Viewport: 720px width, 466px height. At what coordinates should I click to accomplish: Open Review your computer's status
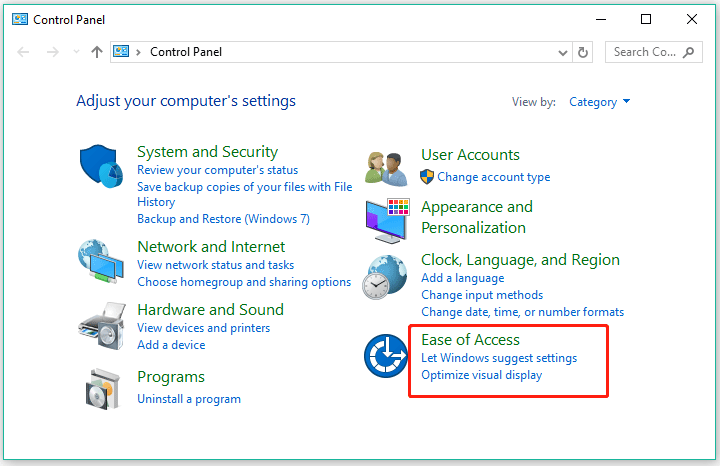tap(218, 170)
